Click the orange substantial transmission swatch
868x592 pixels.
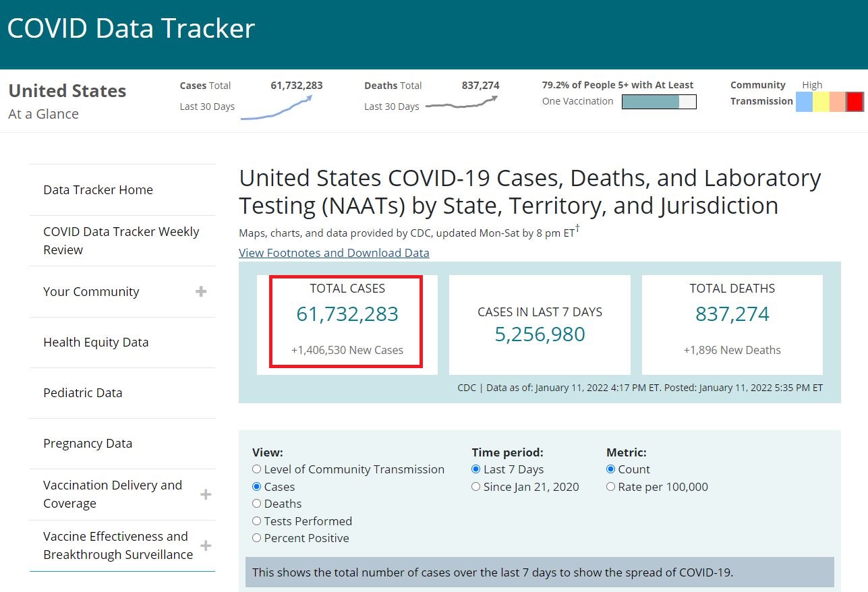(x=838, y=102)
